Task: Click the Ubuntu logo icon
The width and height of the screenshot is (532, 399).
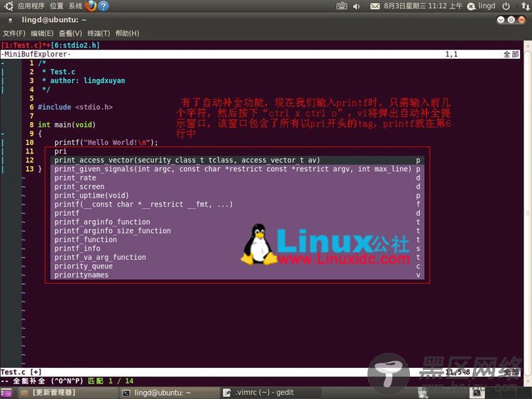Action: coord(9,6)
